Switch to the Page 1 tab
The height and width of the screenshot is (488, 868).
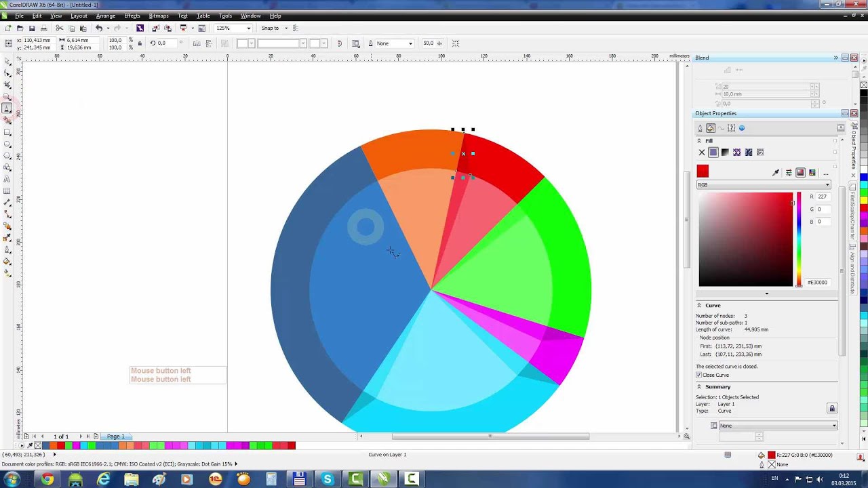[x=115, y=436]
